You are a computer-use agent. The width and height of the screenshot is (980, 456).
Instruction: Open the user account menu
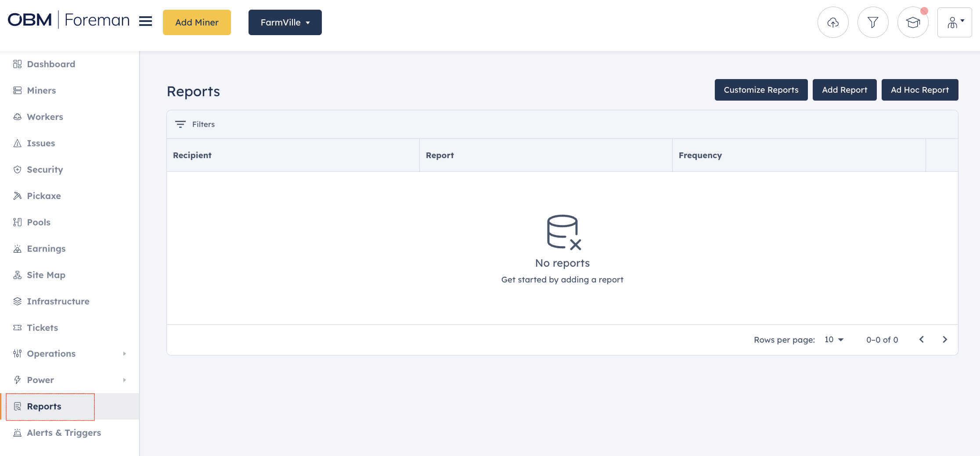pyautogui.click(x=955, y=22)
